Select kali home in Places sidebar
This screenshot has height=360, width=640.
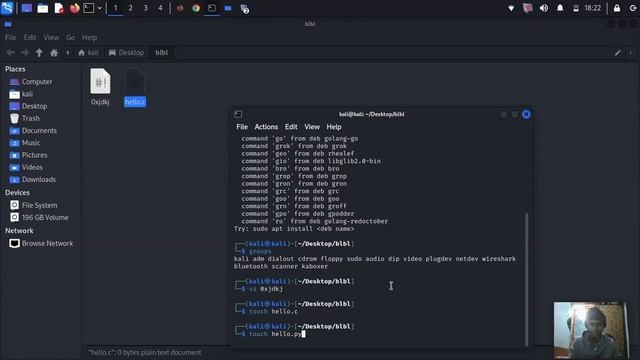(27, 94)
